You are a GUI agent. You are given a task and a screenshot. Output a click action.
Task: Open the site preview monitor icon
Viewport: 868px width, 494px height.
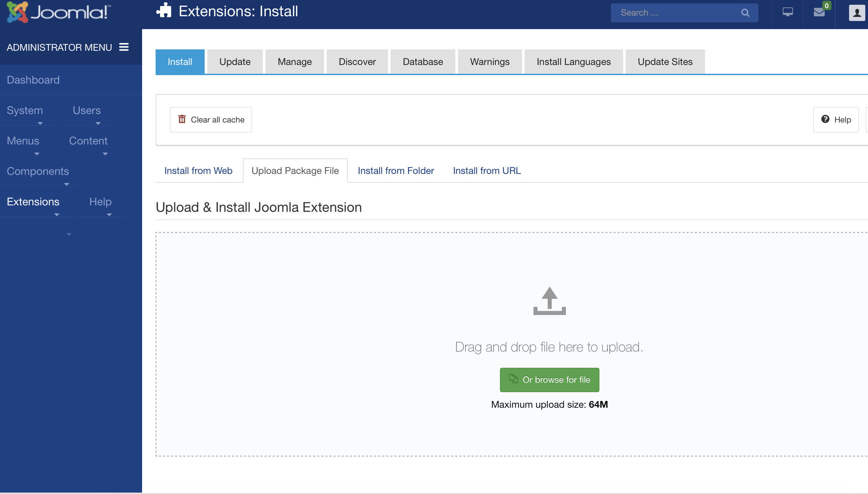pyautogui.click(x=787, y=13)
